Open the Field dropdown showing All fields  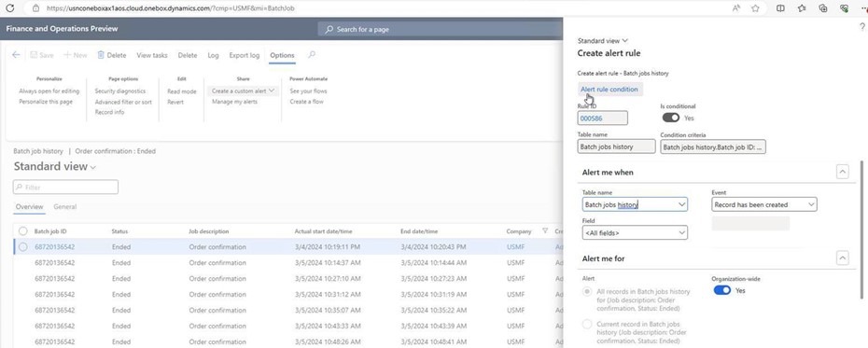coord(635,233)
